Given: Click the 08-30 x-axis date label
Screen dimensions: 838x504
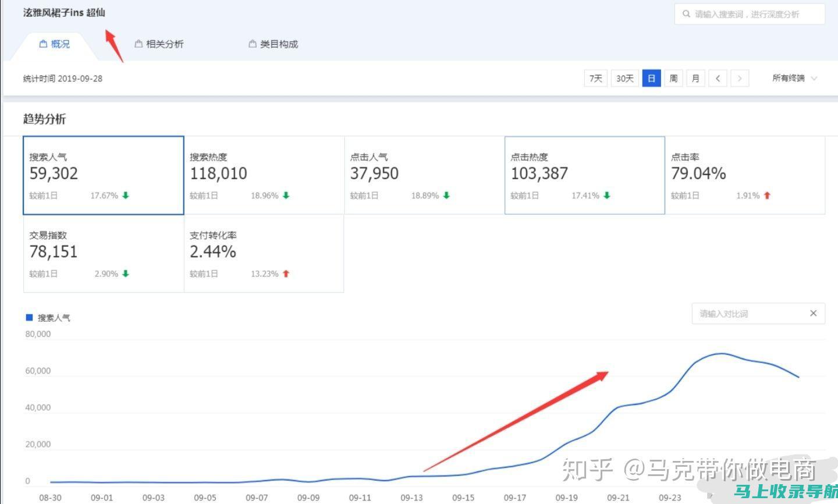Looking at the screenshot, I should tap(50, 498).
